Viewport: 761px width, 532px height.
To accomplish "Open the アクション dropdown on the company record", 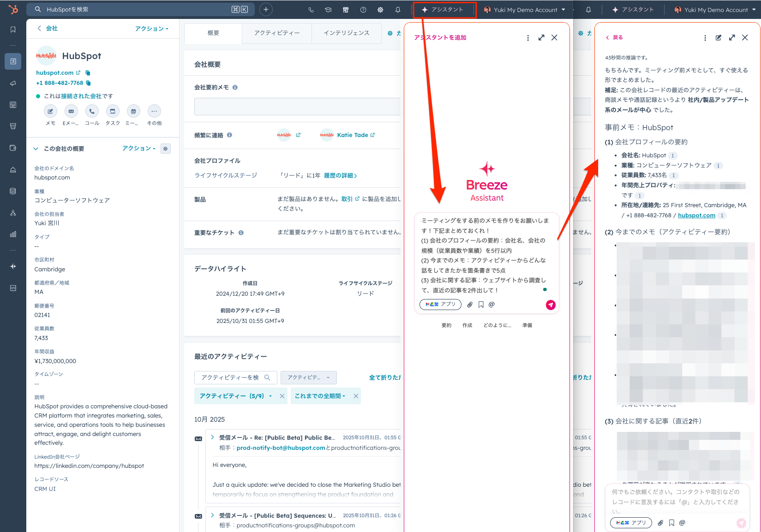I will pyautogui.click(x=152, y=28).
